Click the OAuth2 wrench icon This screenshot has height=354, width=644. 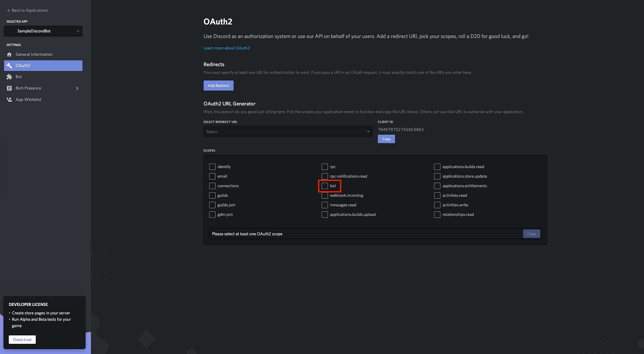pos(9,66)
